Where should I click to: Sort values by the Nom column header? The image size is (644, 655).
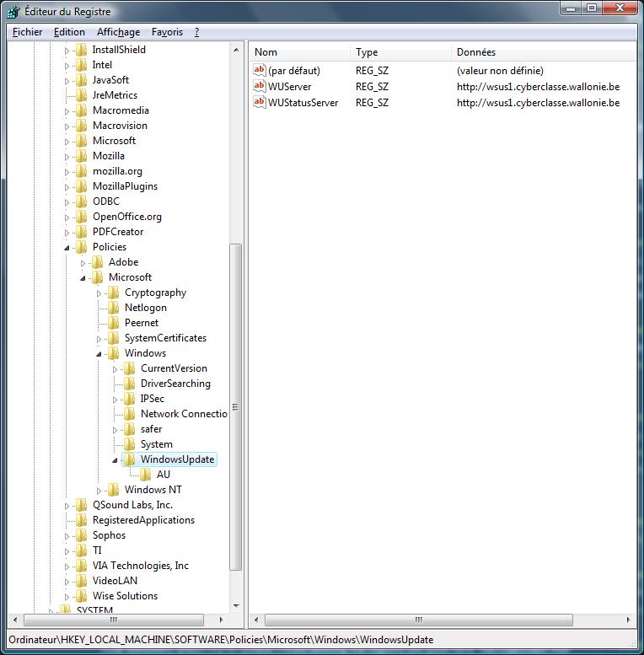coord(300,51)
